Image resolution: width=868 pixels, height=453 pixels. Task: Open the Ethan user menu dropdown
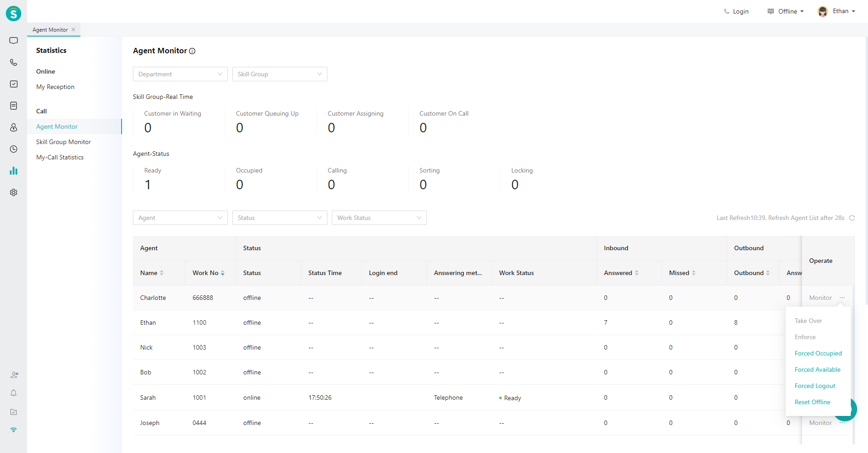click(x=844, y=11)
